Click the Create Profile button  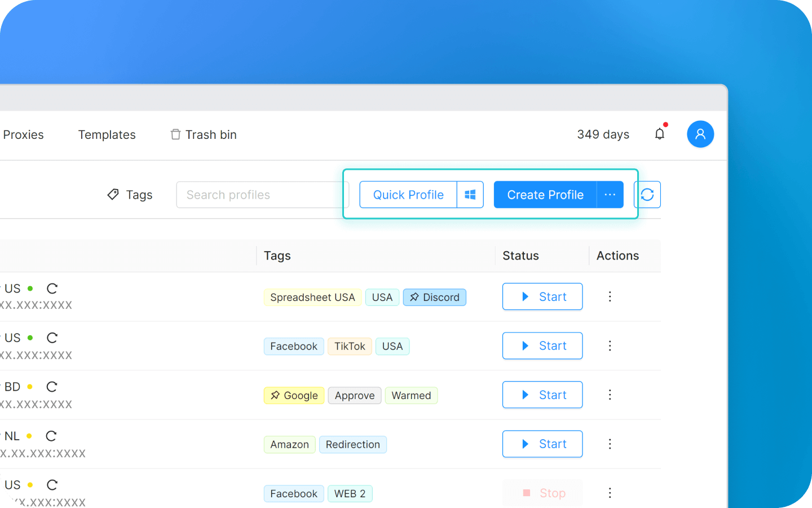tap(545, 194)
